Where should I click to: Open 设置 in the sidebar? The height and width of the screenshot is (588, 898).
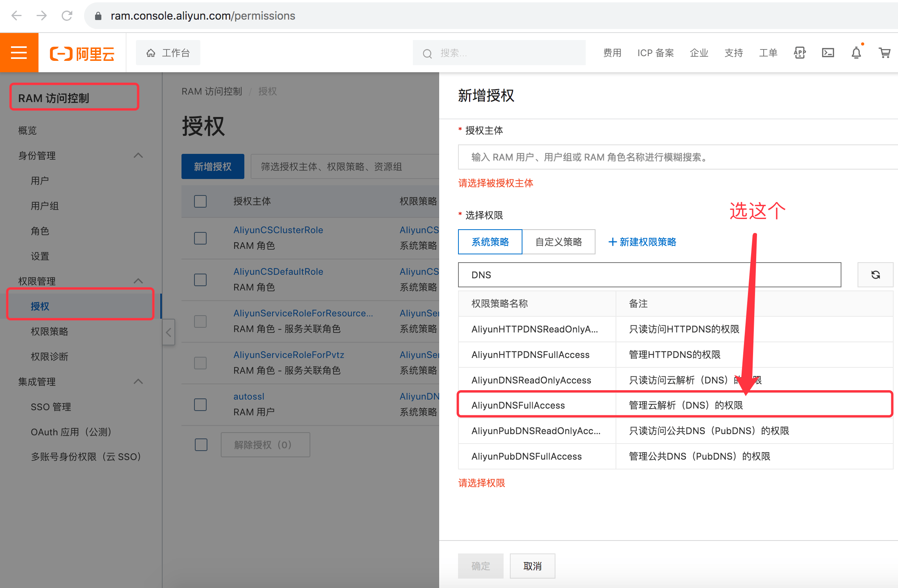(40, 256)
